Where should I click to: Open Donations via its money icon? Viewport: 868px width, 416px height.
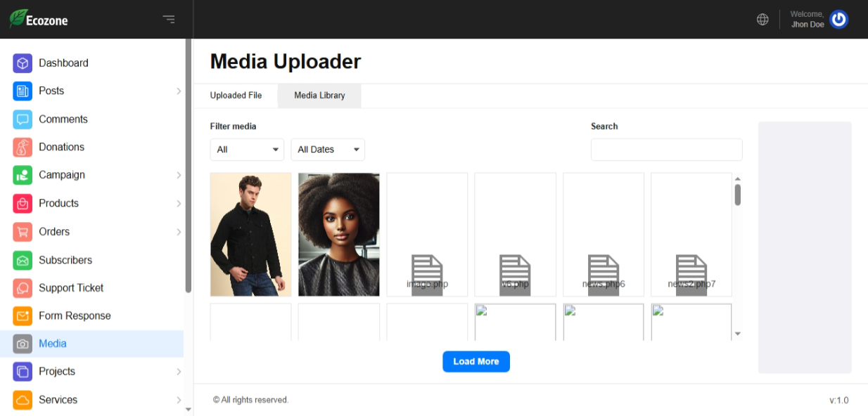pyautogui.click(x=23, y=148)
